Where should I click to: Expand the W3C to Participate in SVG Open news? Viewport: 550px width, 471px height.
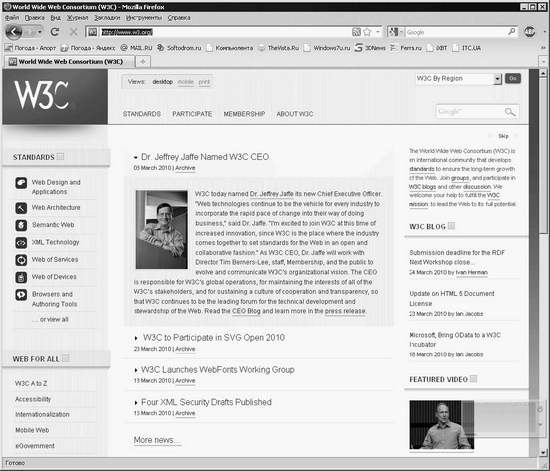(136, 338)
